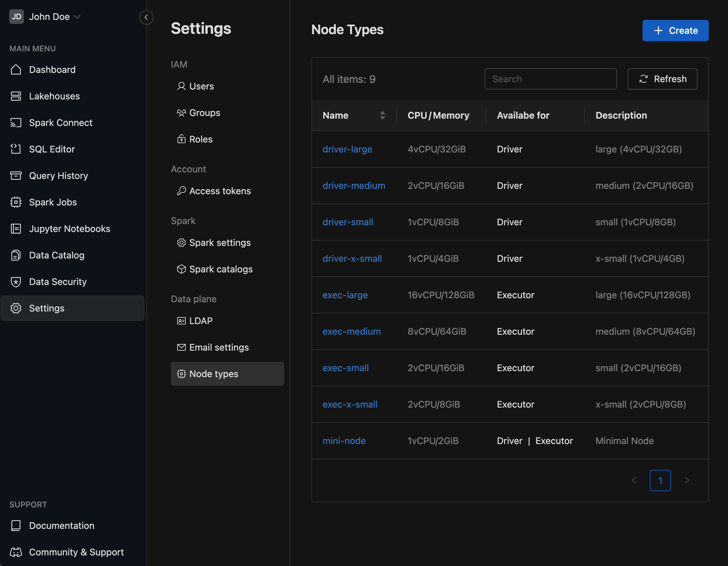The height and width of the screenshot is (566, 728).
Task: Go to previous page arrow
Action: tap(634, 481)
